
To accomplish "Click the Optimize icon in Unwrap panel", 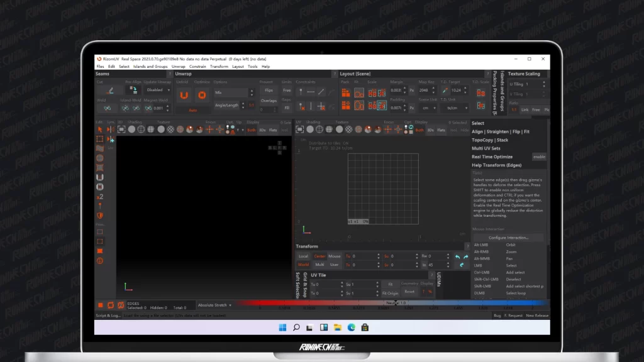I will (x=202, y=96).
